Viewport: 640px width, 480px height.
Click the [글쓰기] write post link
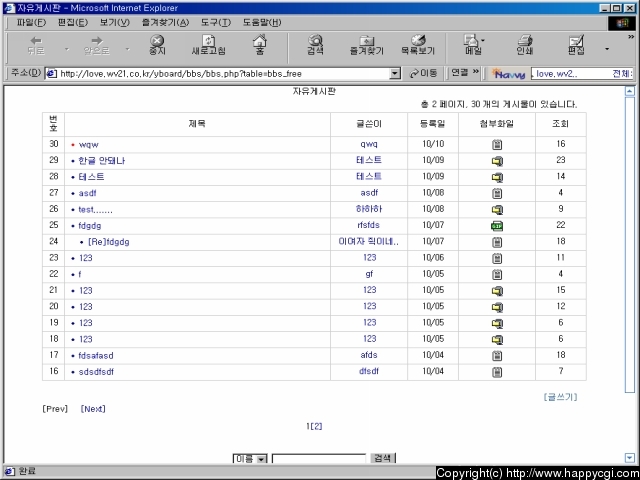(x=560, y=397)
